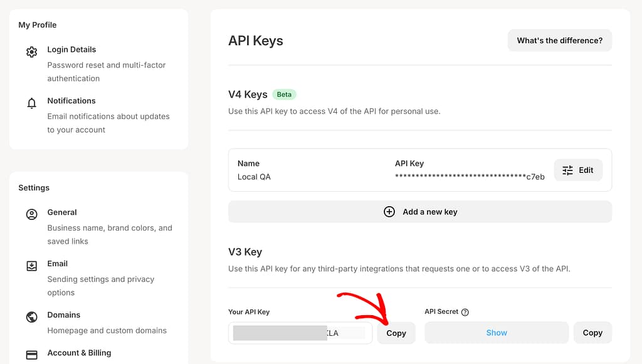
Task: Click the Notifications bell icon
Action: pos(31,103)
